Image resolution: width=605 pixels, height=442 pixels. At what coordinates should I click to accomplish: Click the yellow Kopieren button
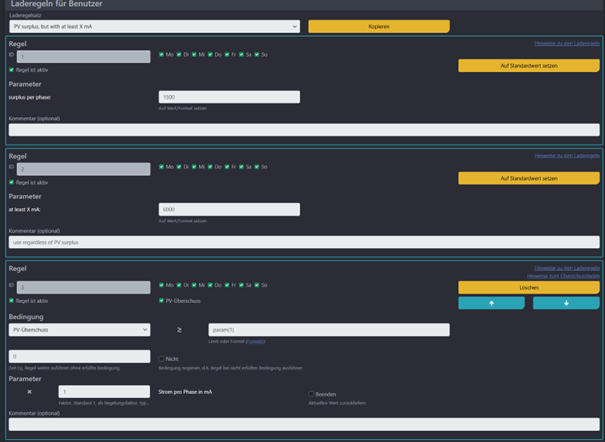(x=379, y=26)
